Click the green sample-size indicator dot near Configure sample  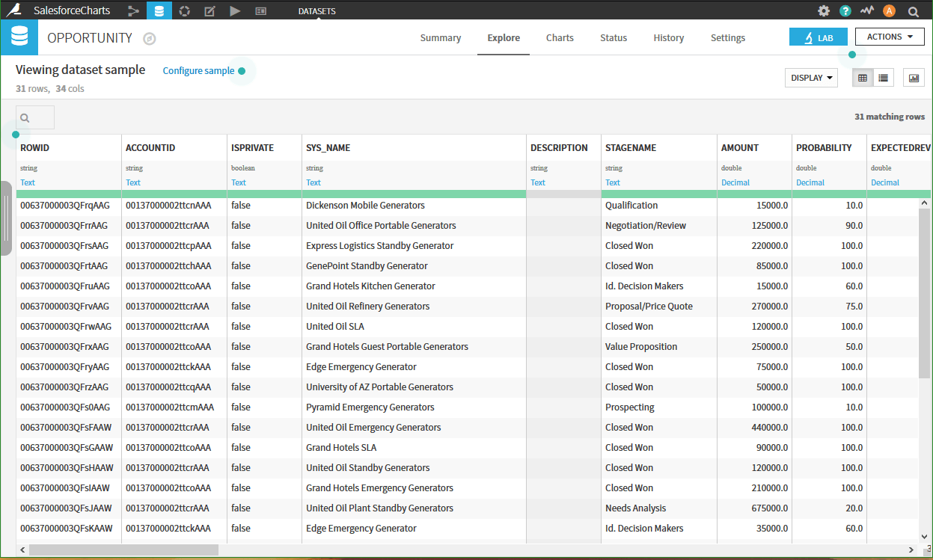[x=240, y=70]
